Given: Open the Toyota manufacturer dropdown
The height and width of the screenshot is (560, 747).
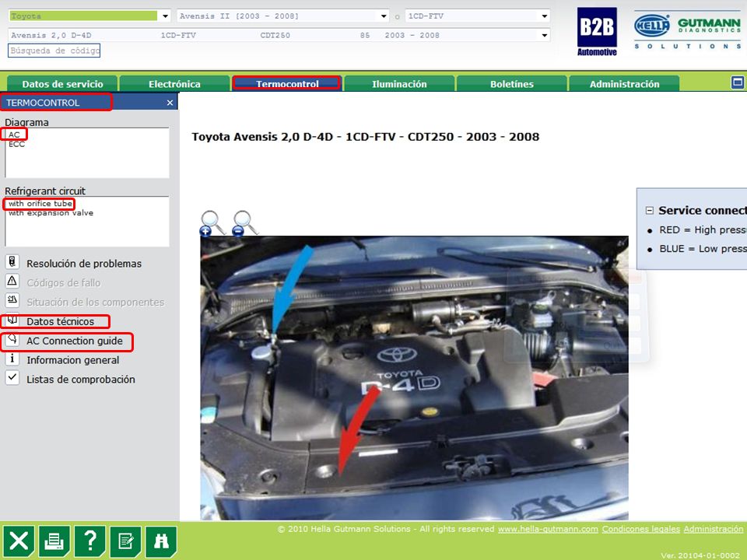Looking at the screenshot, I should [x=165, y=16].
